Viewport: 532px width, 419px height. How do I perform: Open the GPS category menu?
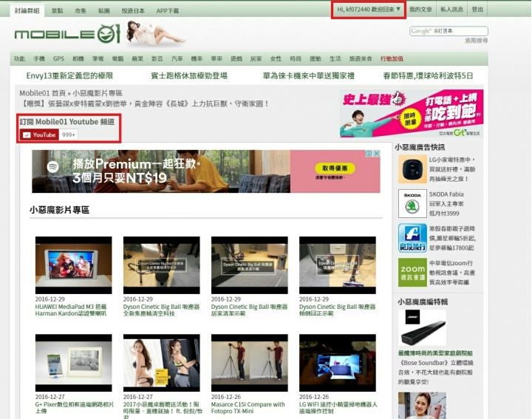(x=58, y=58)
